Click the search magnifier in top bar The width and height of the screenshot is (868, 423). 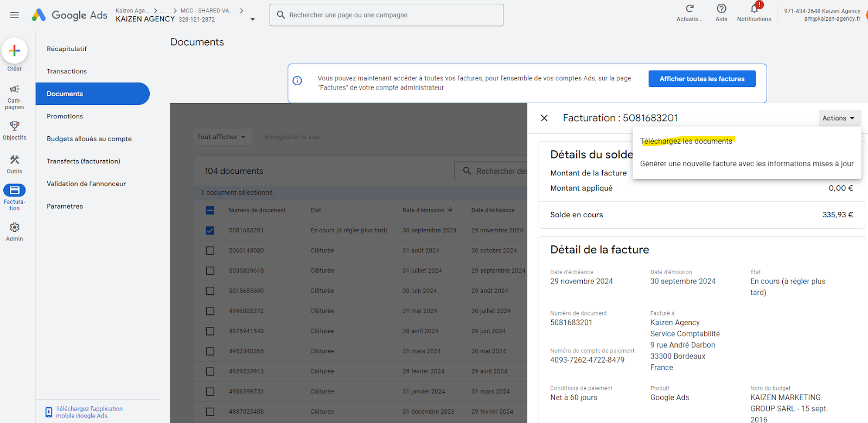281,15
